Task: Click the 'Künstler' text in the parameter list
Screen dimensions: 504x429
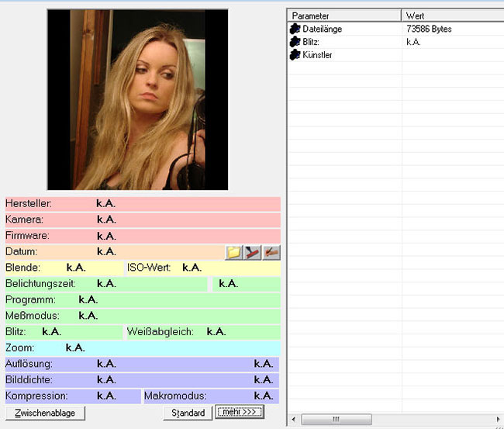Action: (x=317, y=54)
